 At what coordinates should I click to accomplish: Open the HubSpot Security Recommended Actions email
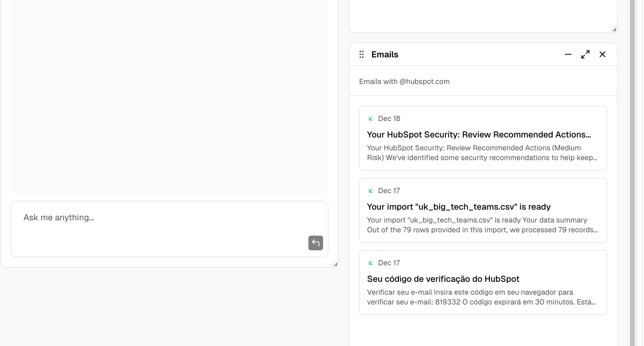[x=479, y=135]
